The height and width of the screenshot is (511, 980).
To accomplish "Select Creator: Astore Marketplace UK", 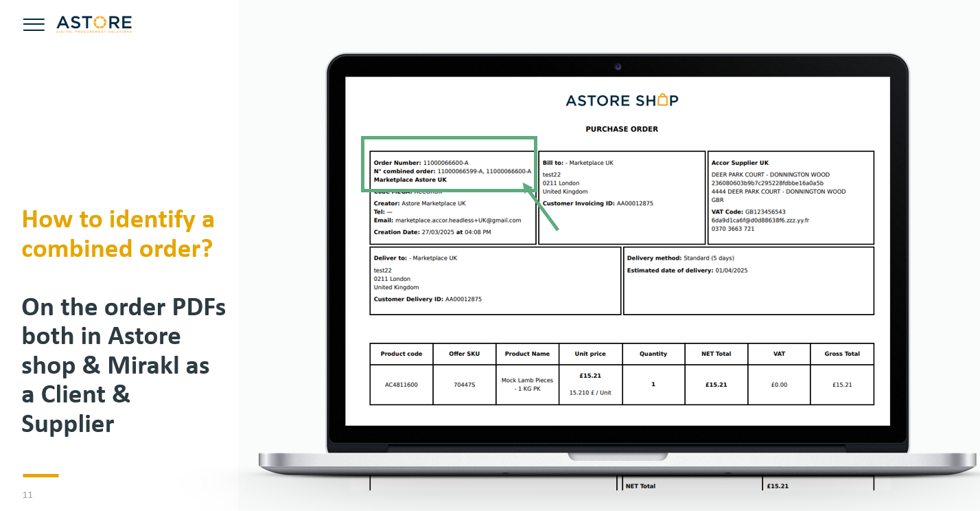I will (420, 203).
